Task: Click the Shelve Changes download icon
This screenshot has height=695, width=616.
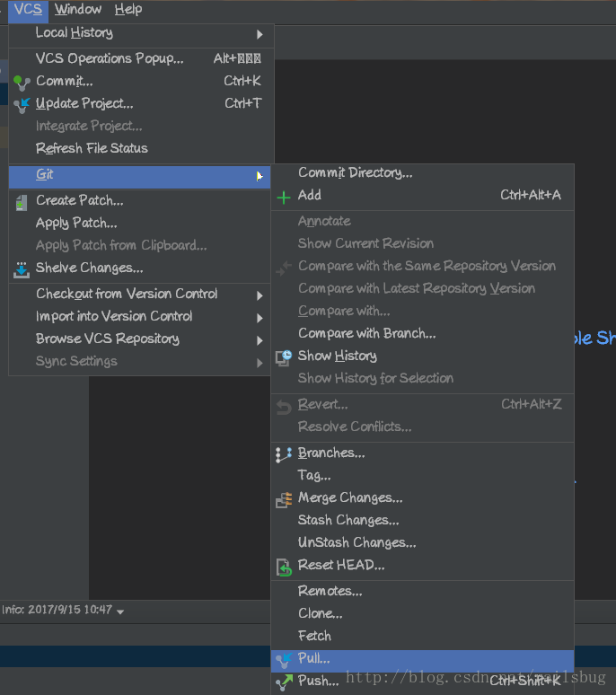Action: tap(22, 269)
